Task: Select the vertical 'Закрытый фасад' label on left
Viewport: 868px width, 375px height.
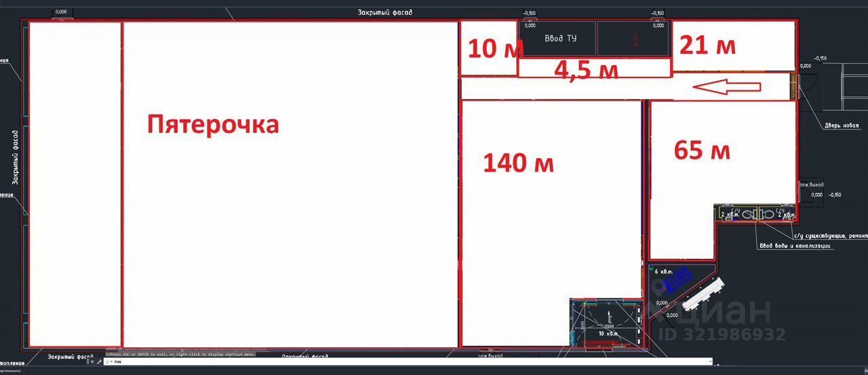Action: click(x=14, y=158)
